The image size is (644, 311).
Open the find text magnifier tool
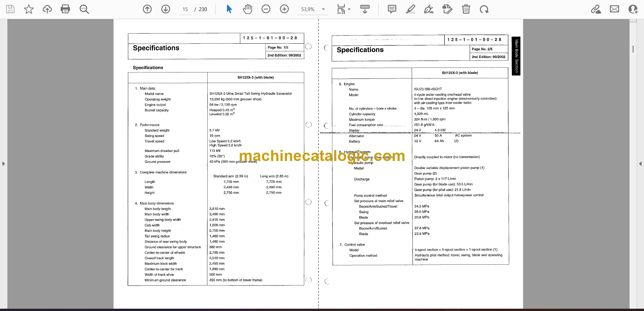[84, 9]
